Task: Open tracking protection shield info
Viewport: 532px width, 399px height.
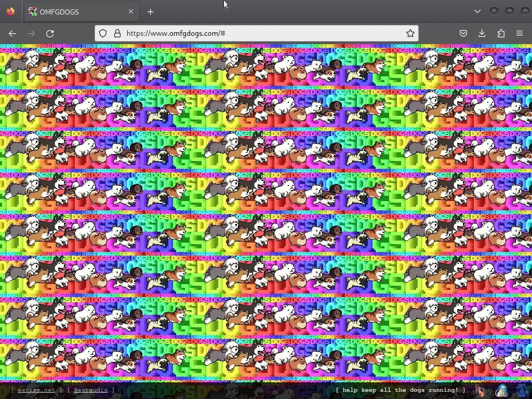Action: click(103, 33)
